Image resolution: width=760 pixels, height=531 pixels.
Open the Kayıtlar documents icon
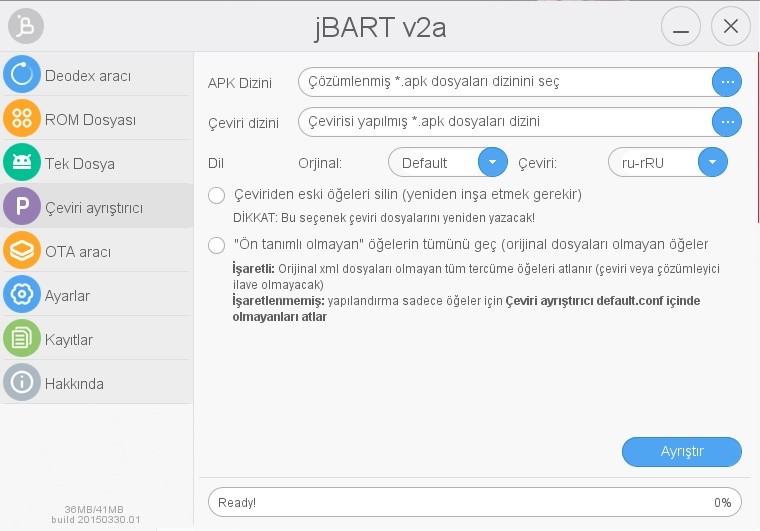coord(22,339)
